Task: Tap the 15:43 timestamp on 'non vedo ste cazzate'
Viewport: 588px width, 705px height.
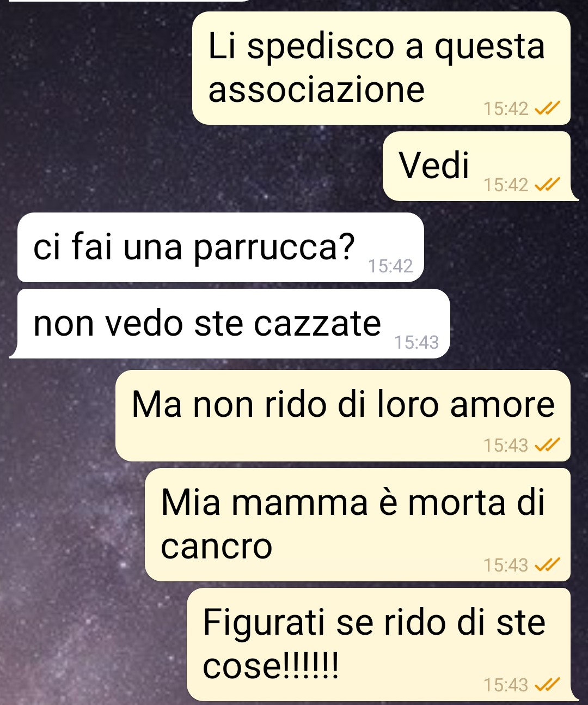Action: pos(416,343)
